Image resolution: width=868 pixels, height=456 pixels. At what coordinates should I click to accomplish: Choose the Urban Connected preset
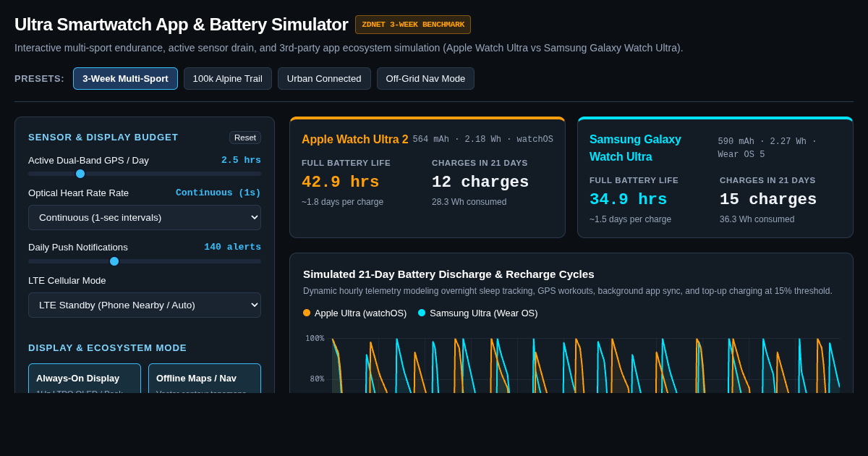click(324, 78)
